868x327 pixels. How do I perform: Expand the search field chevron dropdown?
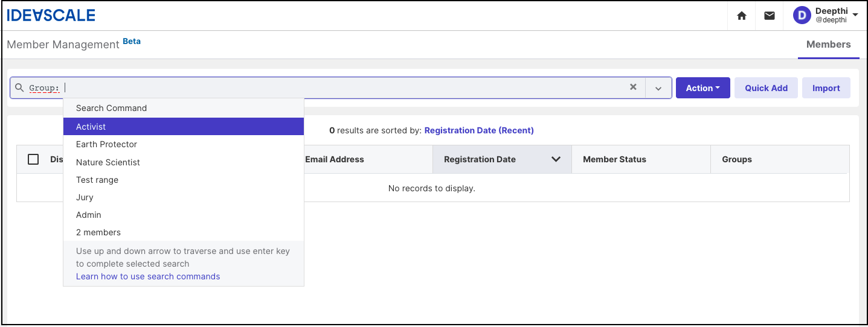658,88
